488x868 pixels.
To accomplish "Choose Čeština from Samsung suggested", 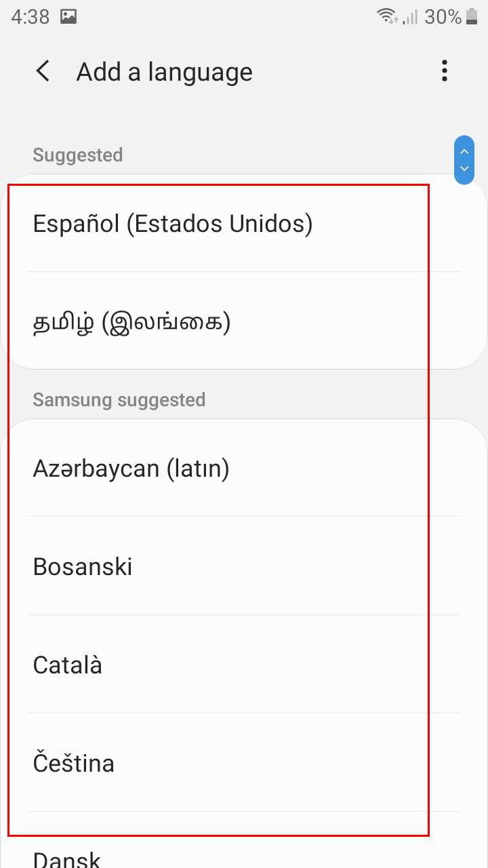I will pos(73,762).
